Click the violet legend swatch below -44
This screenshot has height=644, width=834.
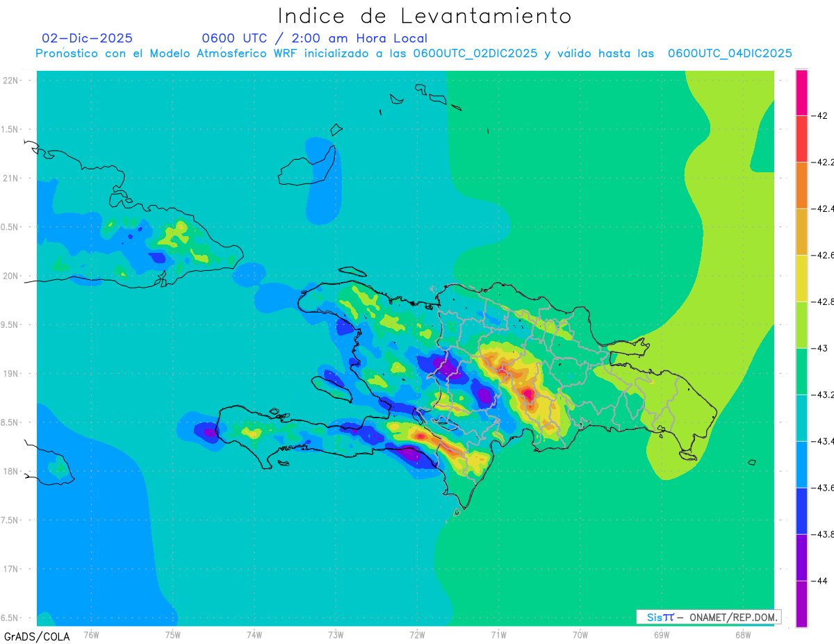pyautogui.click(x=801, y=604)
